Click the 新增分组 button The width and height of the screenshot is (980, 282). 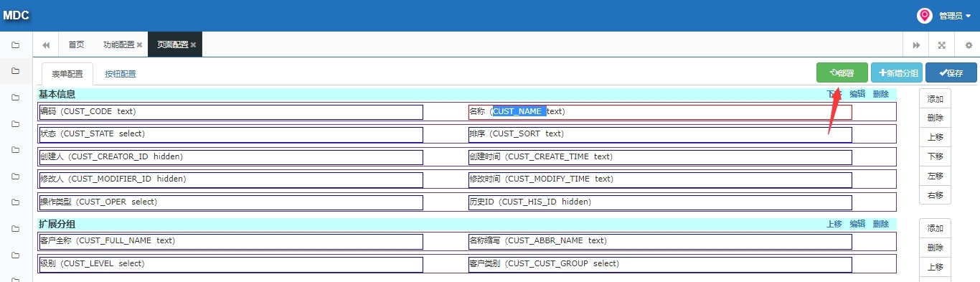[897, 72]
